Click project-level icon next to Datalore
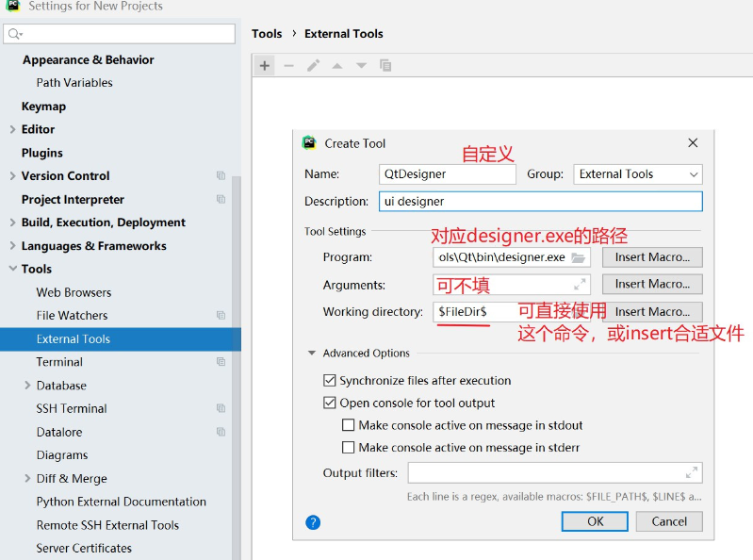The width and height of the screenshot is (753, 560). [x=221, y=432]
